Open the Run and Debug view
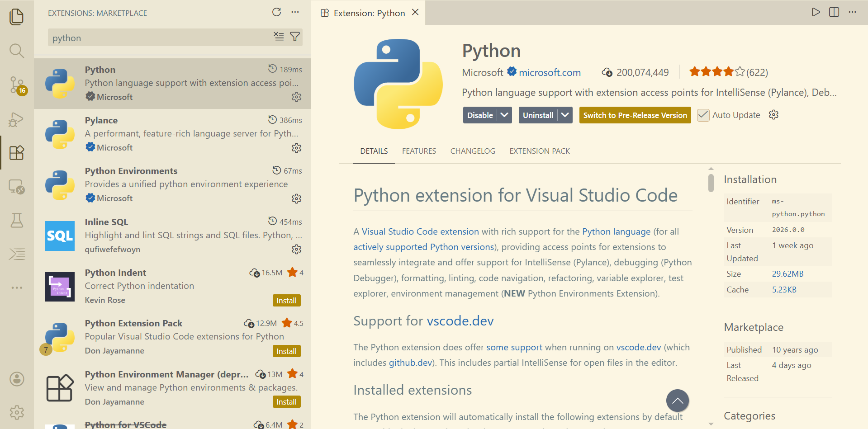The width and height of the screenshot is (868, 429). coord(17,119)
